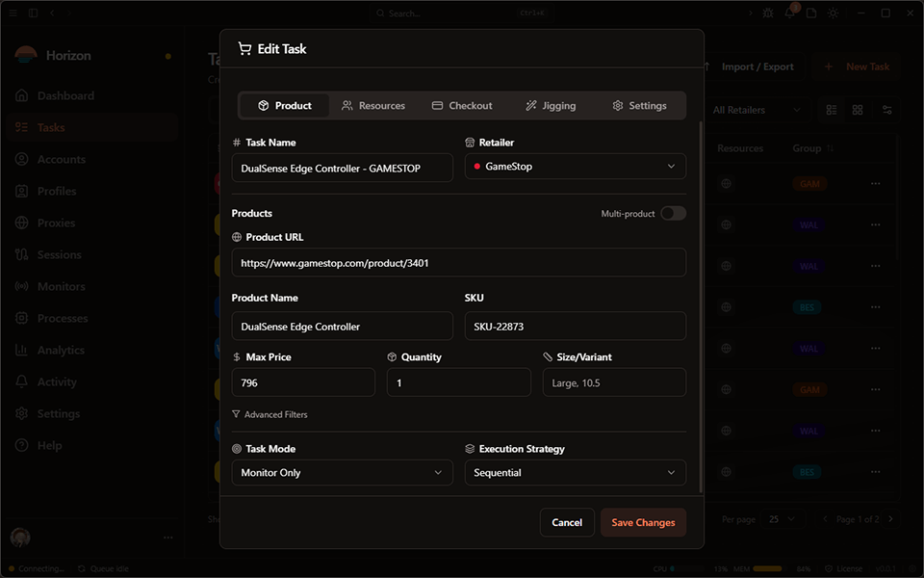
Task: Click the Connecting status indicator
Action: (x=37, y=568)
